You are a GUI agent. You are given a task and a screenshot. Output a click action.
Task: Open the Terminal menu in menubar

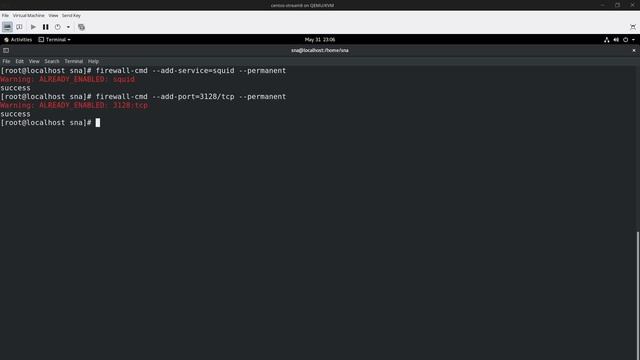[x=73, y=61]
